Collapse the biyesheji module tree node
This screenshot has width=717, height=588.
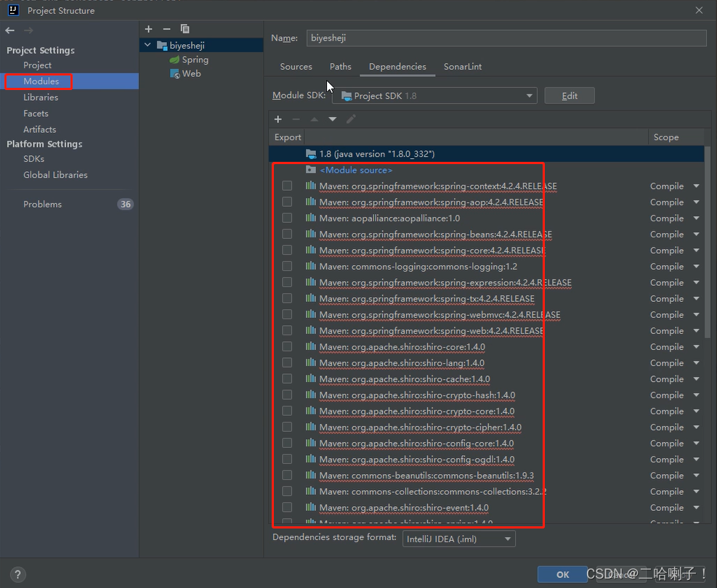(x=147, y=45)
